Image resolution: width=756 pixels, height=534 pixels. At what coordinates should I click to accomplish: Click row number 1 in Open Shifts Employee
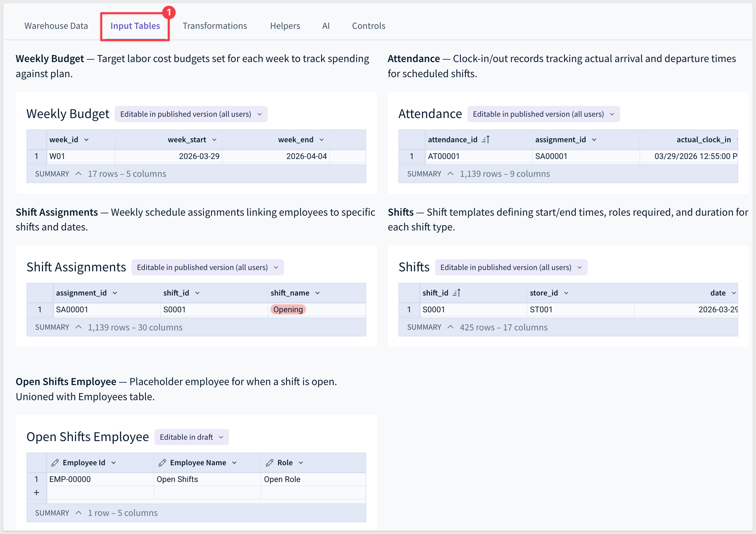37,479
